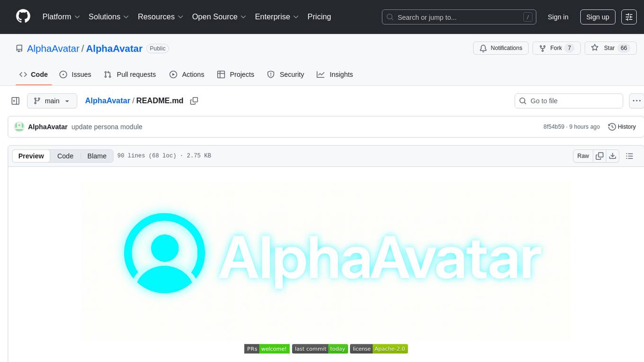Copy raw file contents
The width and height of the screenshot is (644, 362).
pyautogui.click(x=599, y=156)
